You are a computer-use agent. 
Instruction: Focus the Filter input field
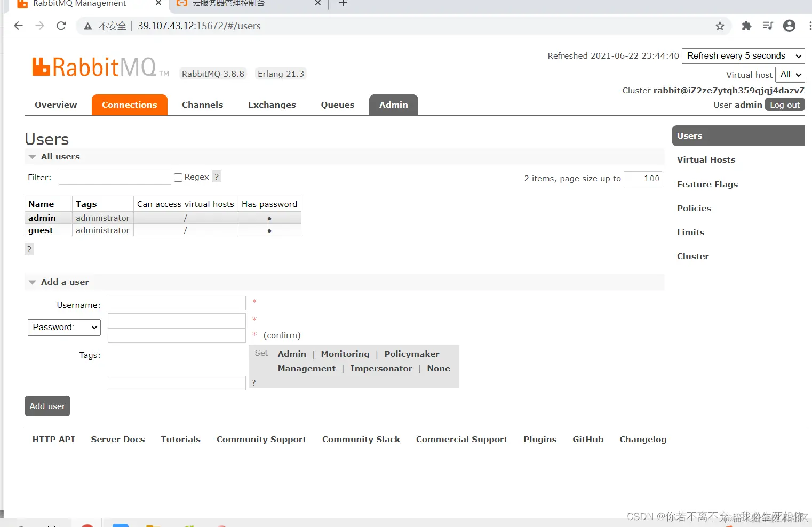115,177
